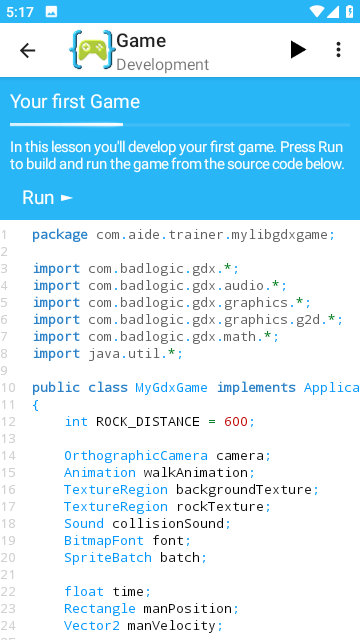Click the 'Development' subtitle text

click(162, 64)
